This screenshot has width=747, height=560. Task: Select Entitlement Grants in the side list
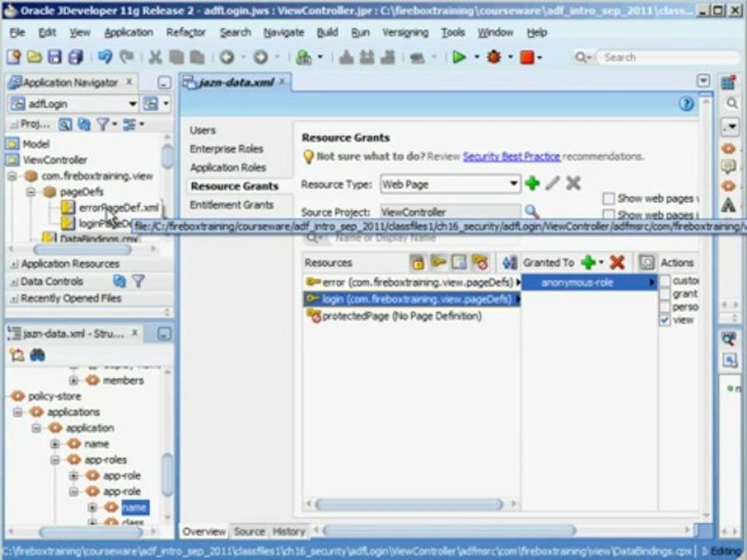tap(232, 205)
